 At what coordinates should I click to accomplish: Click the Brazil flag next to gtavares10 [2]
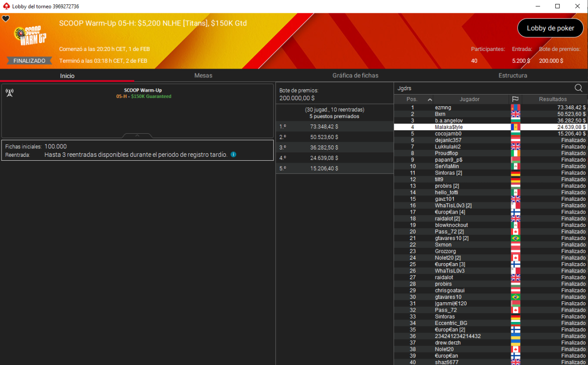point(515,238)
